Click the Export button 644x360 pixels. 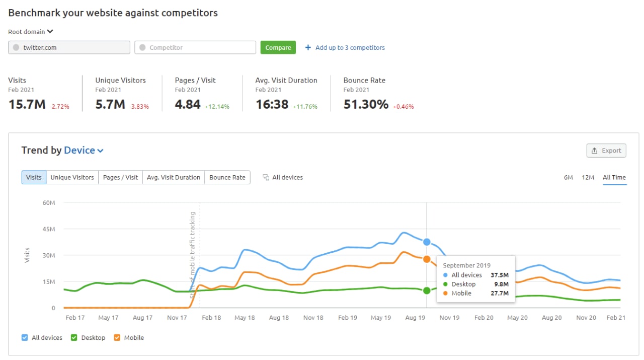point(606,151)
